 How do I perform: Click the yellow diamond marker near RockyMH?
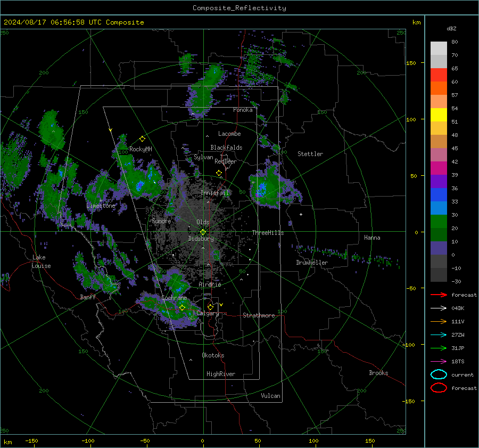[142, 139]
